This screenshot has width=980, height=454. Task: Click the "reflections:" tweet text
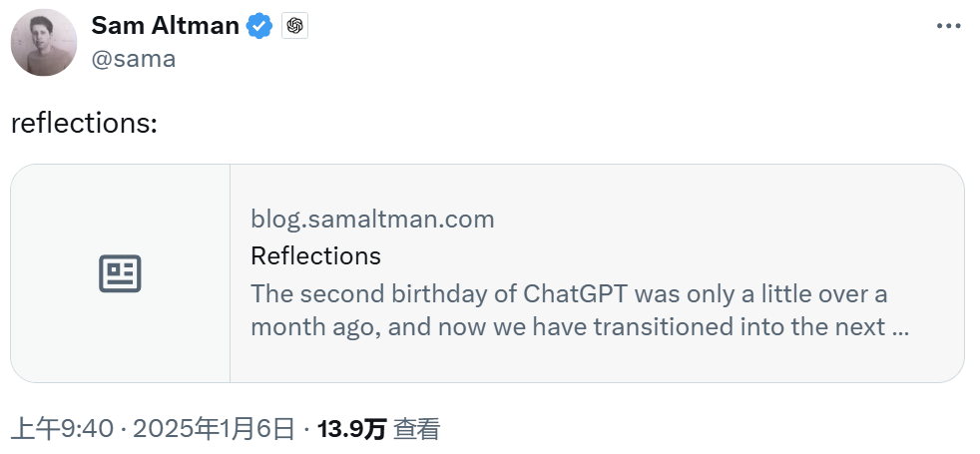84,123
